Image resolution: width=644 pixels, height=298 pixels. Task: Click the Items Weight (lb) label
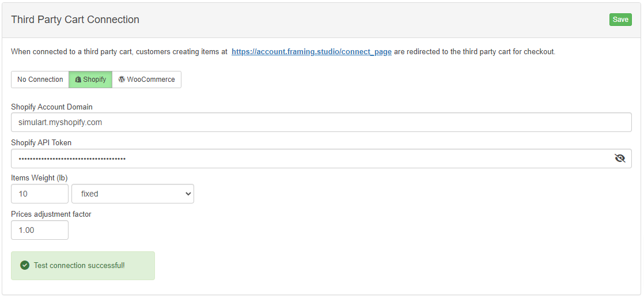point(39,178)
